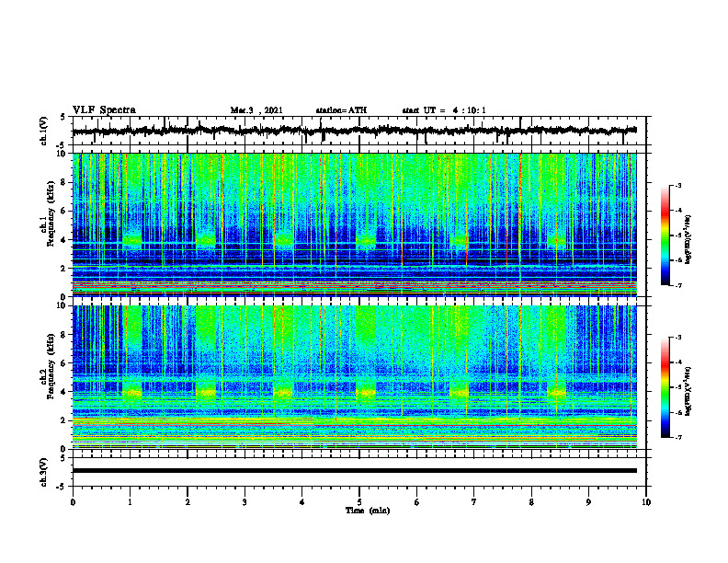Click time axis tick label "6"

click(417, 502)
